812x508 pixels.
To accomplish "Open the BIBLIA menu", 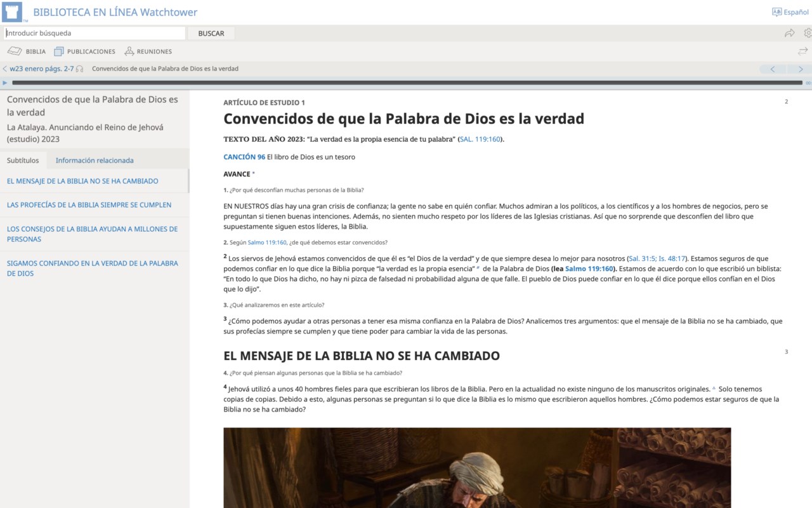I will (x=27, y=51).
